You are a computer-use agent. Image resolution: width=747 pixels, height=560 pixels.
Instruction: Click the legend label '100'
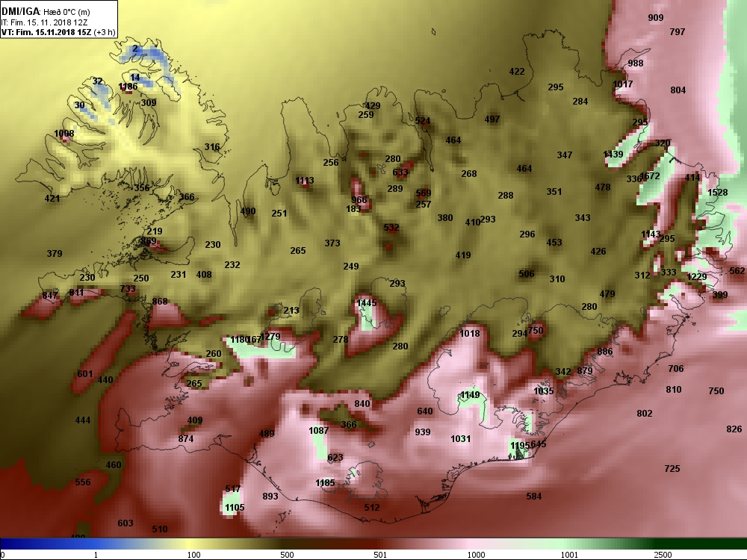coord(193,555)
